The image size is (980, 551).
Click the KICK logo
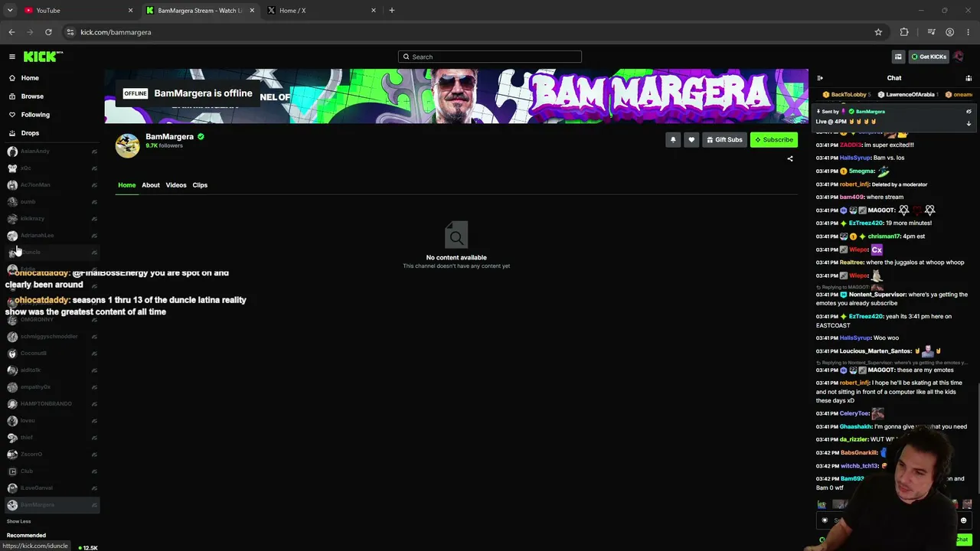pos(43,57)
